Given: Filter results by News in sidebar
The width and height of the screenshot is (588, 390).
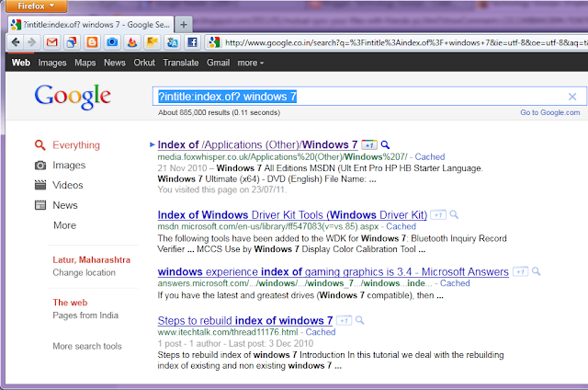Looking at the screenshot, I should [x=65, y=205].
